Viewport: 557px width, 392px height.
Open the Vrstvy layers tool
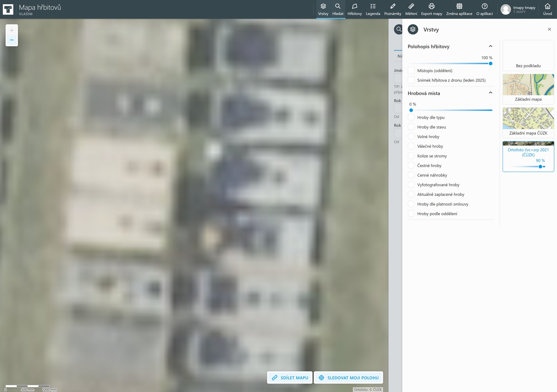coord(323,9)
